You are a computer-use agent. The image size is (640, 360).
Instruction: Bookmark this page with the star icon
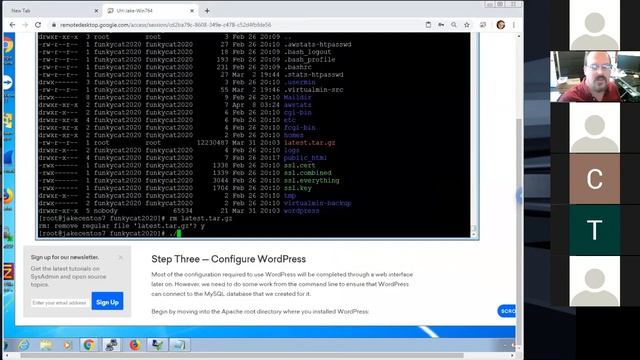(x=467, y=25)
